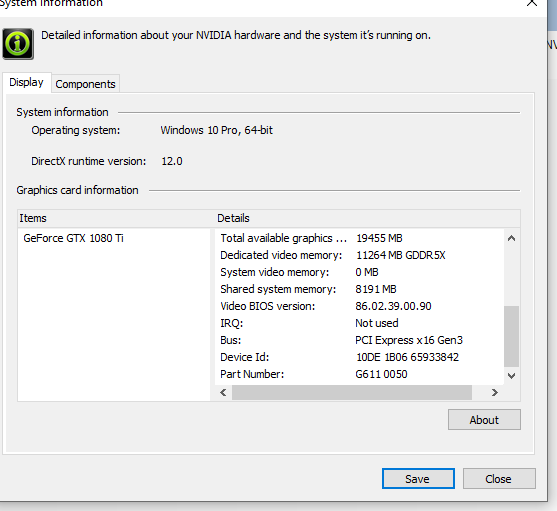The image size is (557, 511).
Task: Select the System video memory row
Action: pos(359,272)
